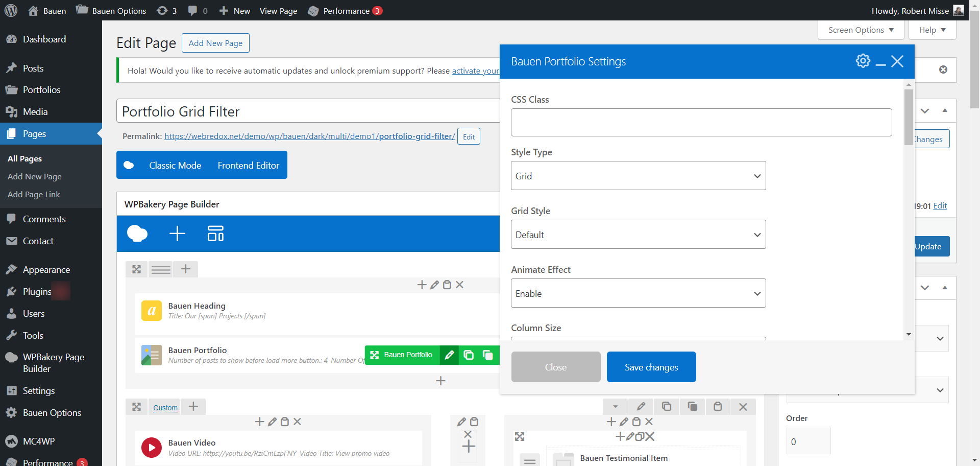The width and height of the screenshot is (980, 466).
Task: Open the page permalink
Action: point(309,136)
